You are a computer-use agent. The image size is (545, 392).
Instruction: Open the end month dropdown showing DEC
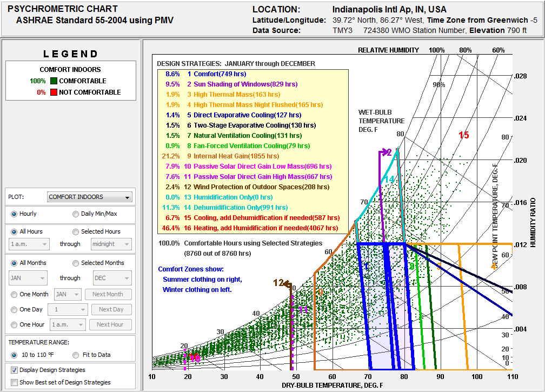click(x=112, y=278)
